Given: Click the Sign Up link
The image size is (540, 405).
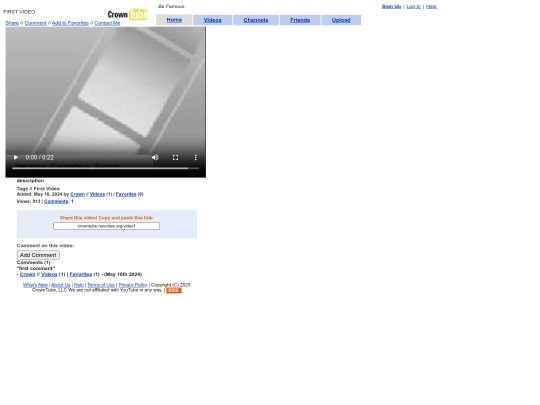Looking at the screenshot, I should coord(391,6).
